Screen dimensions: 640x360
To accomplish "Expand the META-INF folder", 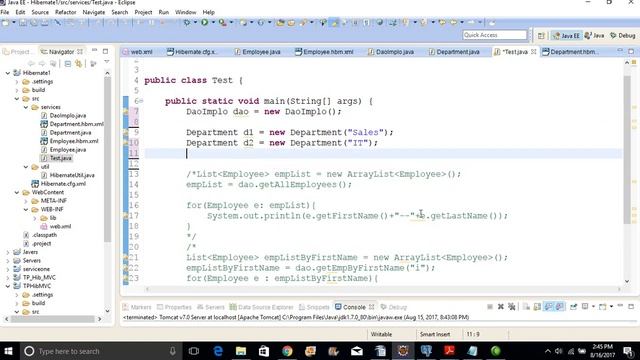I will coord(26,201).
